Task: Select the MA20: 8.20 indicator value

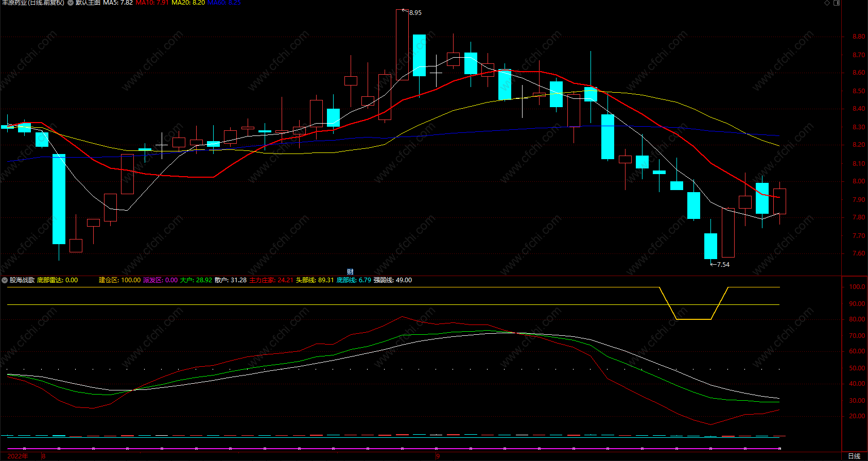Action: (x=188, y=3)
